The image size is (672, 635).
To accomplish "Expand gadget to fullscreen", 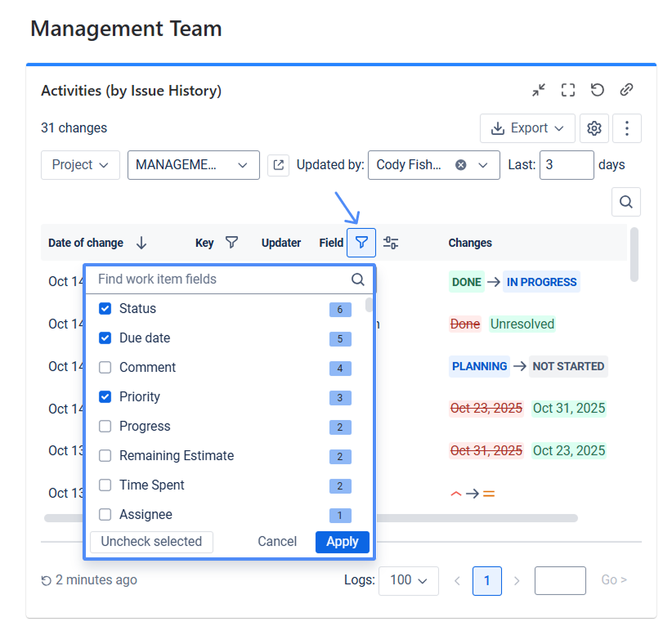I will pos(568,90).
